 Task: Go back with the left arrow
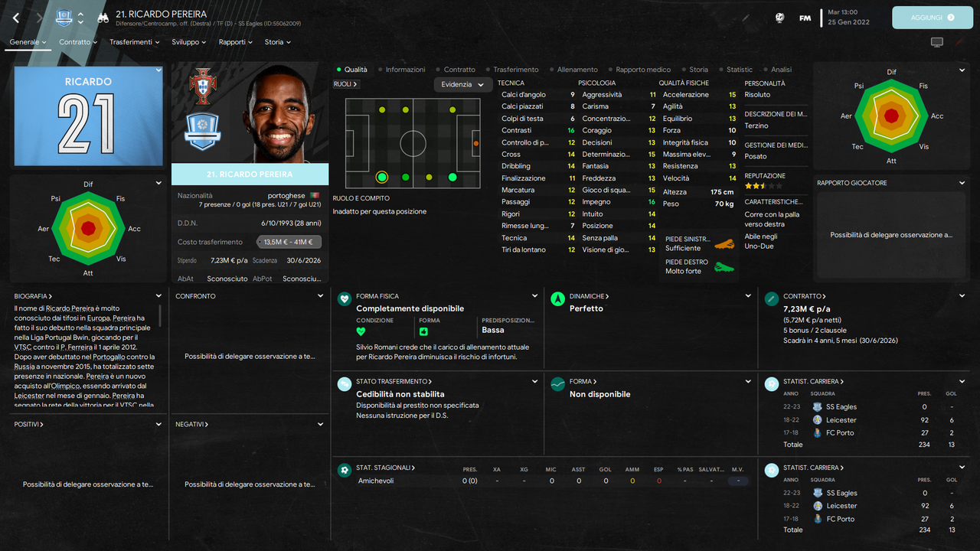point(16,18)
